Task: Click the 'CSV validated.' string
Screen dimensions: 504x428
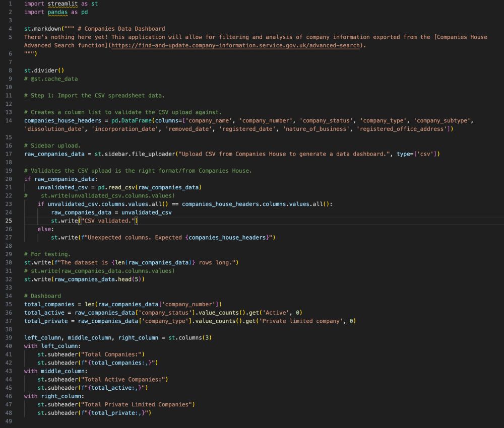Action: coord(108,221)
